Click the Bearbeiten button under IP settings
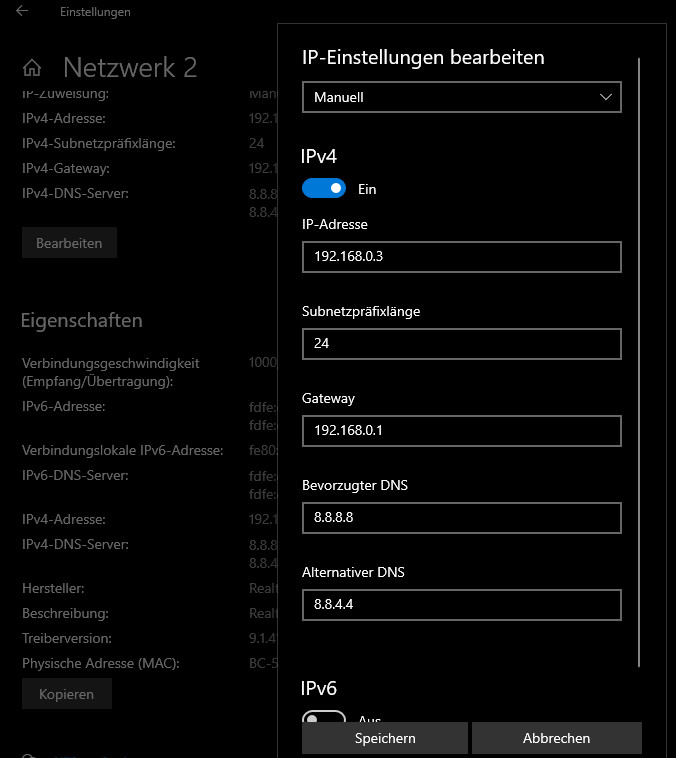Screen dimensions: 676x758 (x=69, y=243)
